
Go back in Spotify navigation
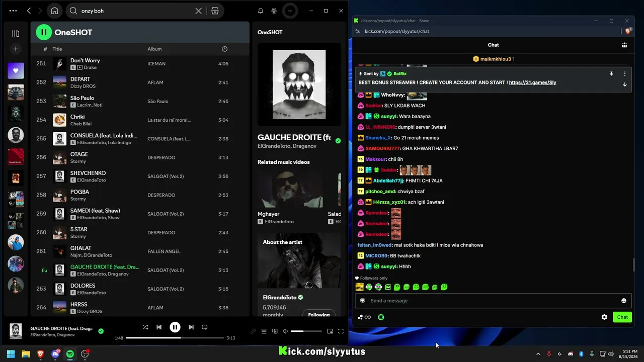[29, 11]
